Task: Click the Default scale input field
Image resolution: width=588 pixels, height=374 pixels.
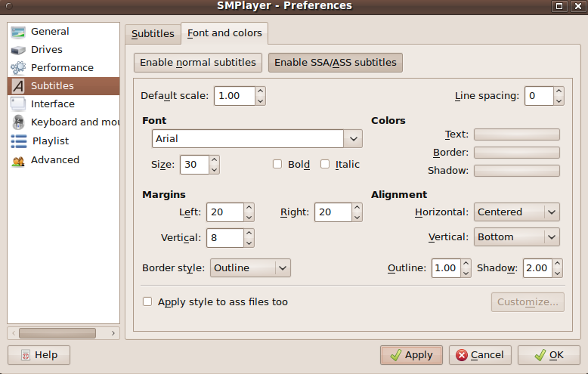Action: [x=235, y=96]
